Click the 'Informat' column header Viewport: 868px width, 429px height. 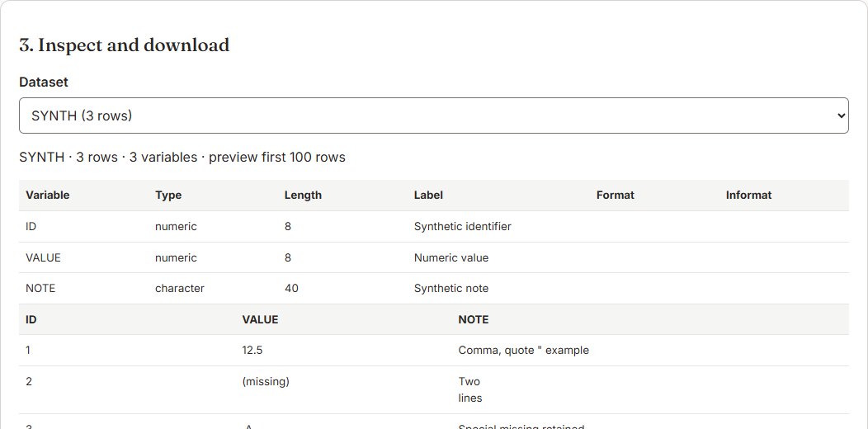(x=748, y=195)
